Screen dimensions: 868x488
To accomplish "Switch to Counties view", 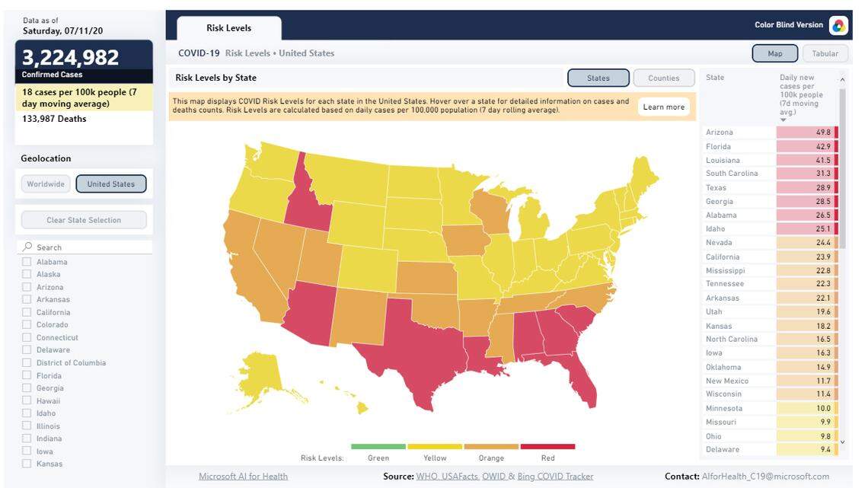I will pyautogui.click(x=663, y=78).
